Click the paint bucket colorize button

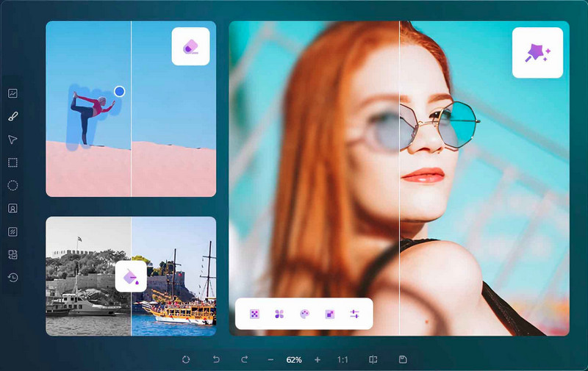tap(131, 276)
